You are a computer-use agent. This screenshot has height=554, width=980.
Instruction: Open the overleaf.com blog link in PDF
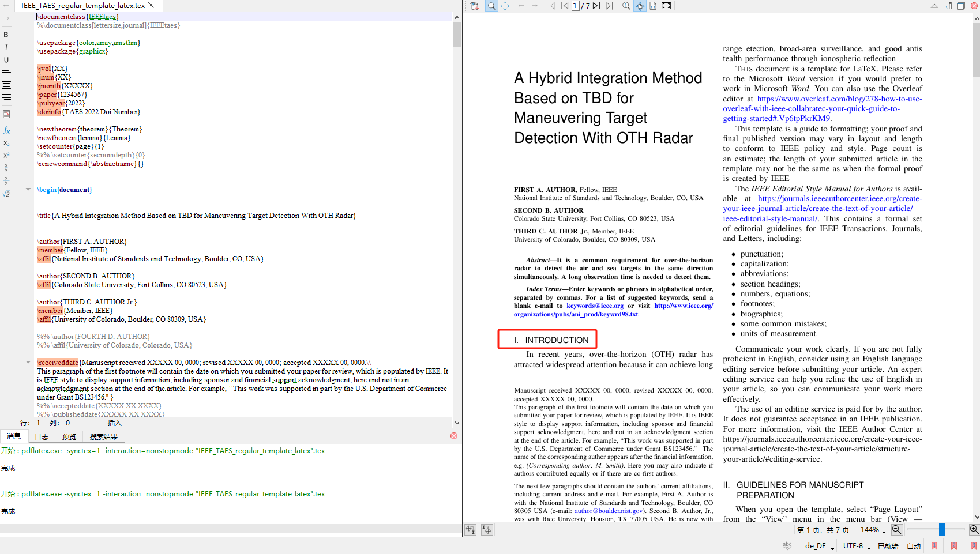(823, 108)
